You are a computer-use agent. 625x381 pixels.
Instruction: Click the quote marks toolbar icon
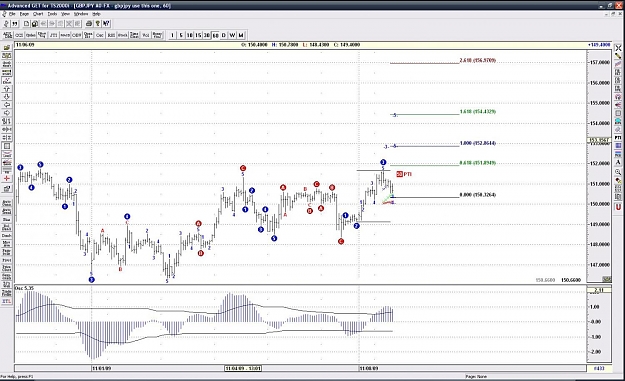tap(14, 24)
